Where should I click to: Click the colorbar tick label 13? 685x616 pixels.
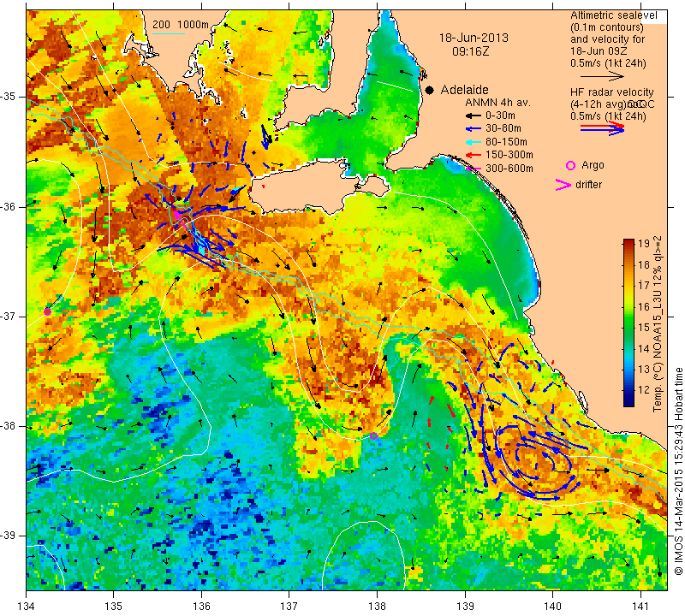(644, 370)
